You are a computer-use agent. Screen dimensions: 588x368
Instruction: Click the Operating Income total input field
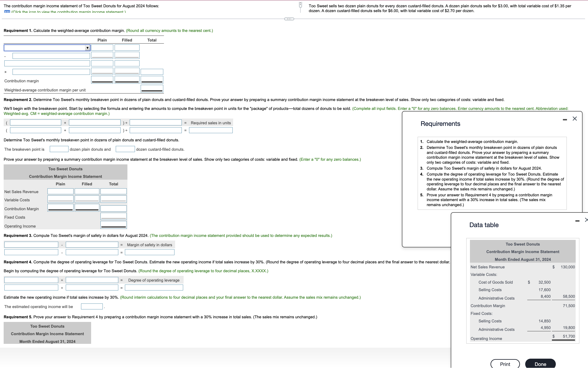[113, 225]
